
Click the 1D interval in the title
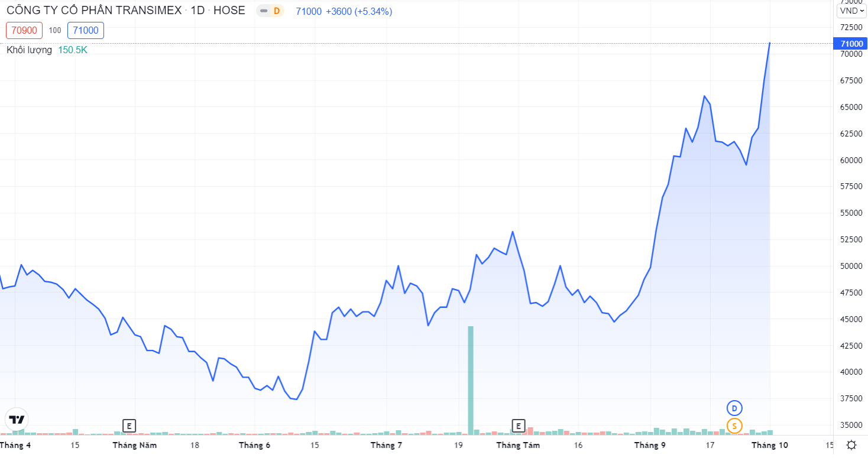click(x=197, y=11)
